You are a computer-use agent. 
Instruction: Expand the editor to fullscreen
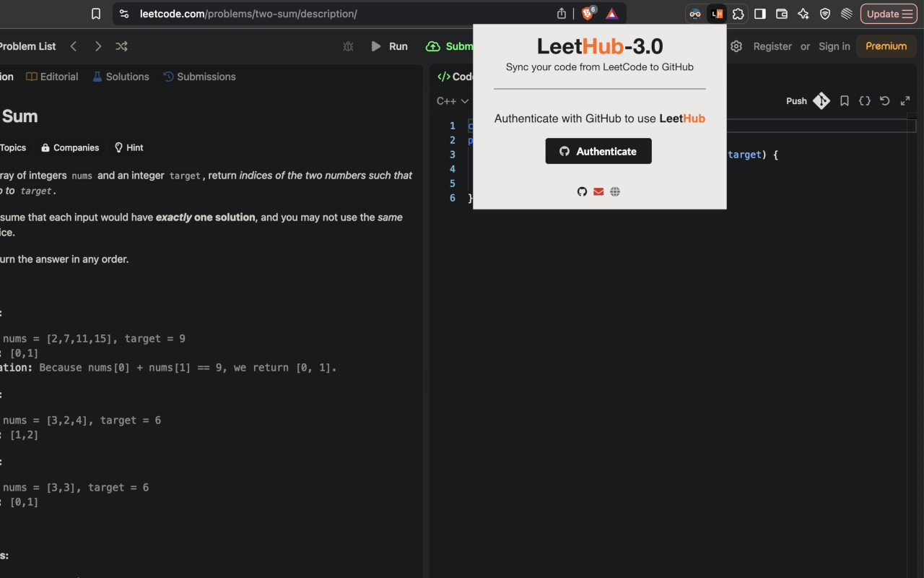[x=905, y=101]
